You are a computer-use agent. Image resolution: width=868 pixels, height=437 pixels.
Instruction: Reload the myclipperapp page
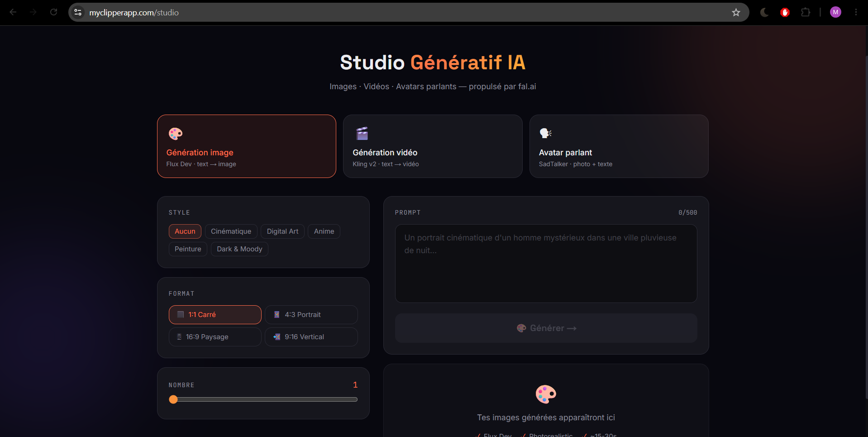point(53,12)
